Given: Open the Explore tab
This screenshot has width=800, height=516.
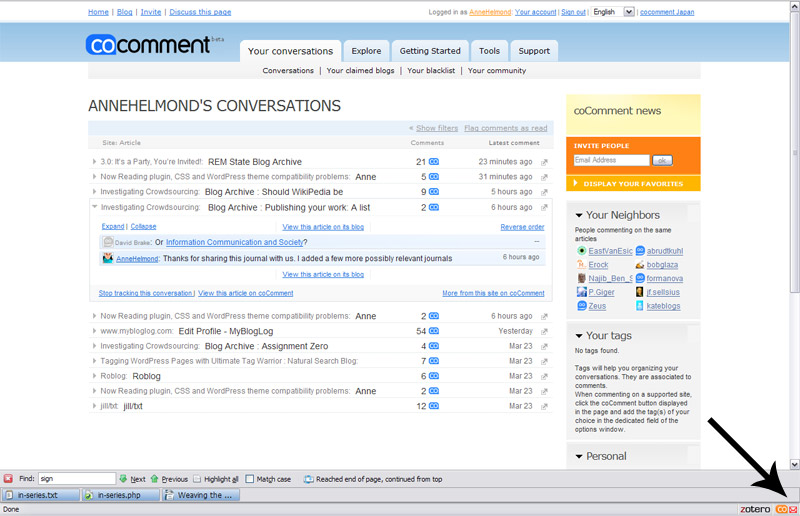Looking at the screenshot, I should 366,51.
